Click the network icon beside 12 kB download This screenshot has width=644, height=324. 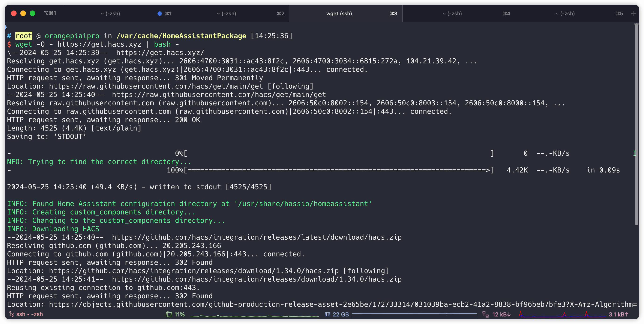[485, 314]
